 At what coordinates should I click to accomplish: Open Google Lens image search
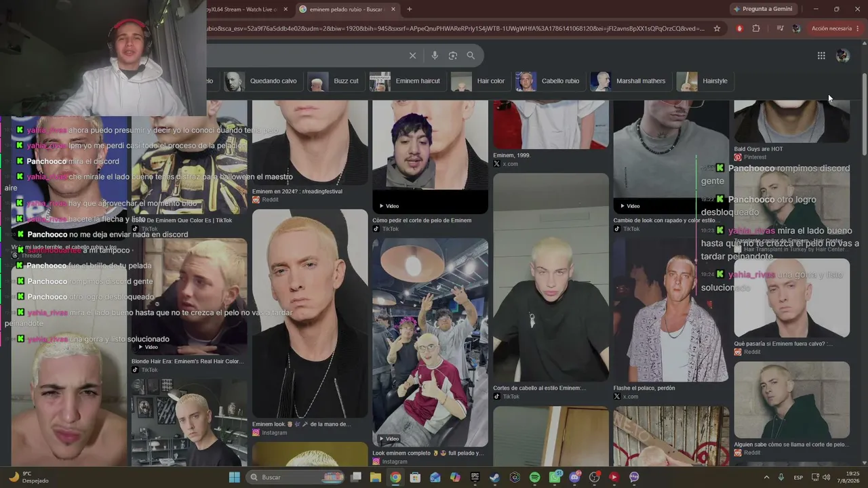(x=453, y=56)
